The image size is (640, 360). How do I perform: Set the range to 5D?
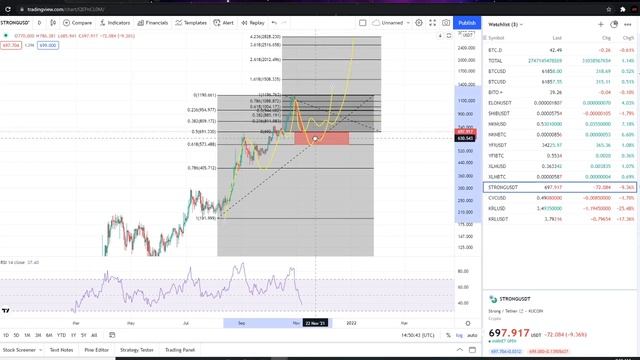[16, 335]
